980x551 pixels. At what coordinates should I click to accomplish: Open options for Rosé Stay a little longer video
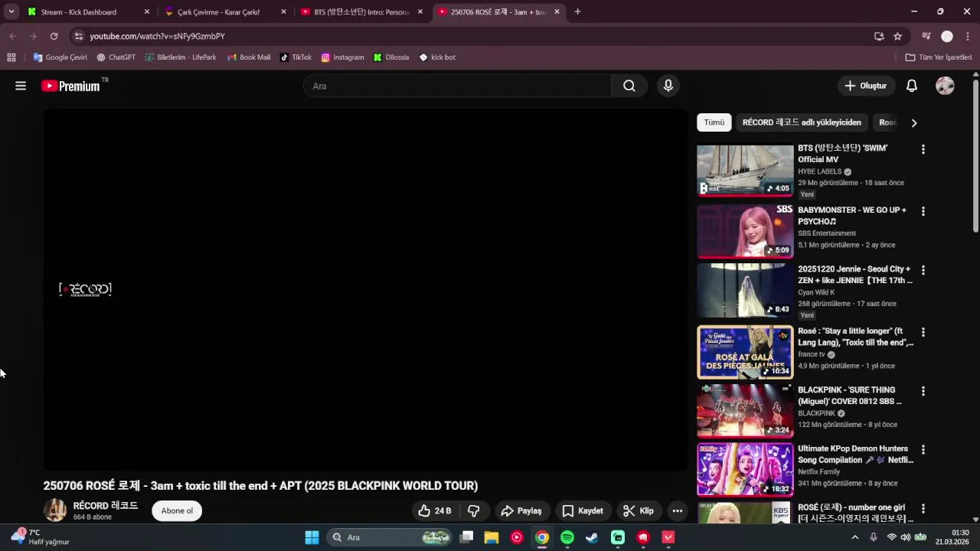(x=923, y=332)
